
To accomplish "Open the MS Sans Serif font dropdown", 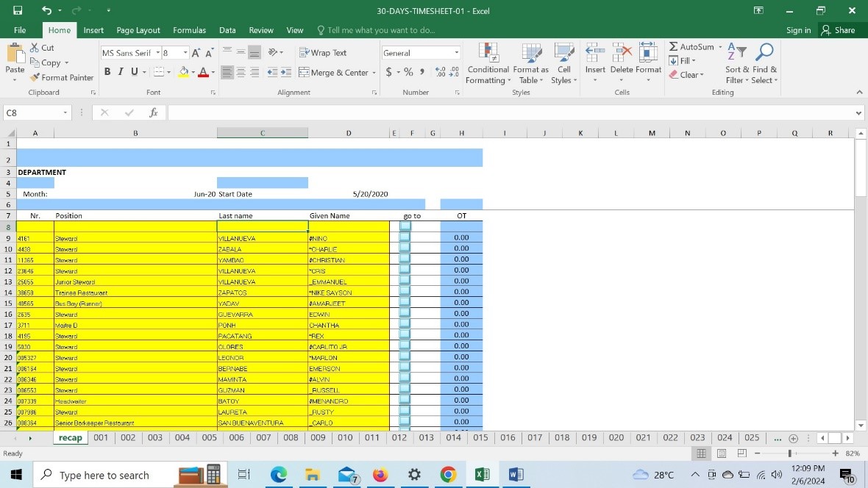I will click(x=157, y=53).
